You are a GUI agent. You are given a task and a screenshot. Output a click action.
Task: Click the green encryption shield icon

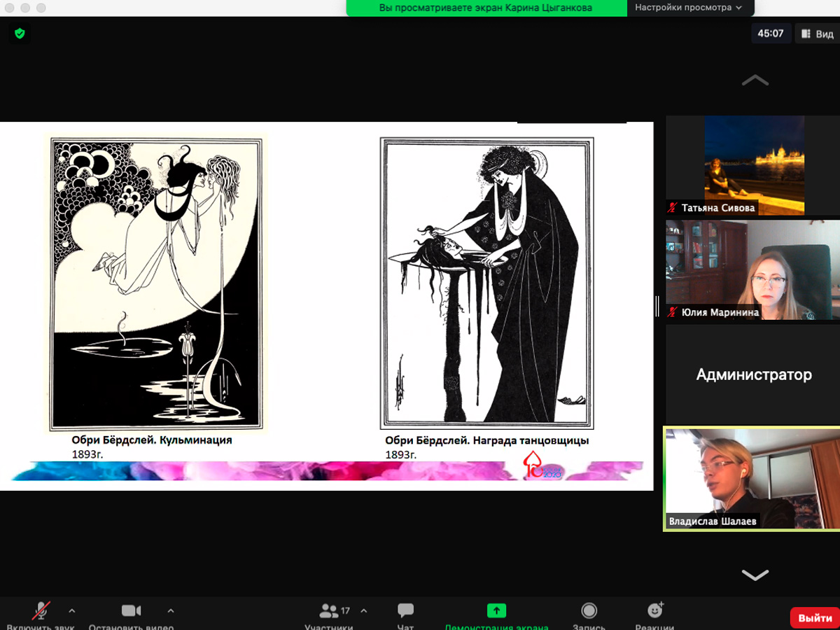[x=20, y=33]
